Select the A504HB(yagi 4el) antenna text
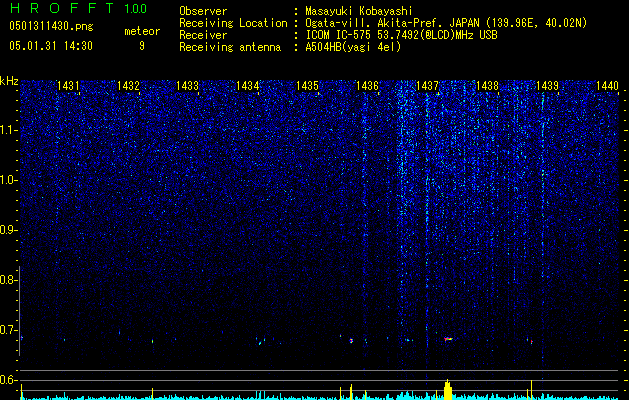Viewport: 629px width, 400px height. click(353, 47)
